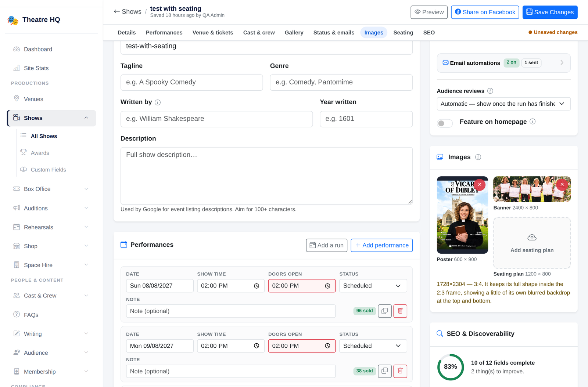Delete the Mon 09/08/2027 performance
588x387 pixels.
point(400,371)
